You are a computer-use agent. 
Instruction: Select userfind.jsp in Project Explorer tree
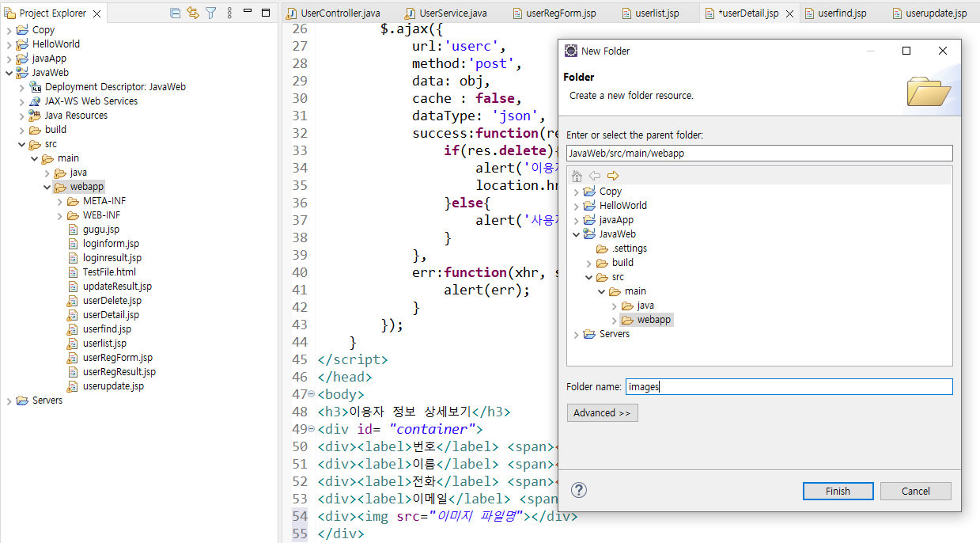pyautogui.click(x=107, y=329)
